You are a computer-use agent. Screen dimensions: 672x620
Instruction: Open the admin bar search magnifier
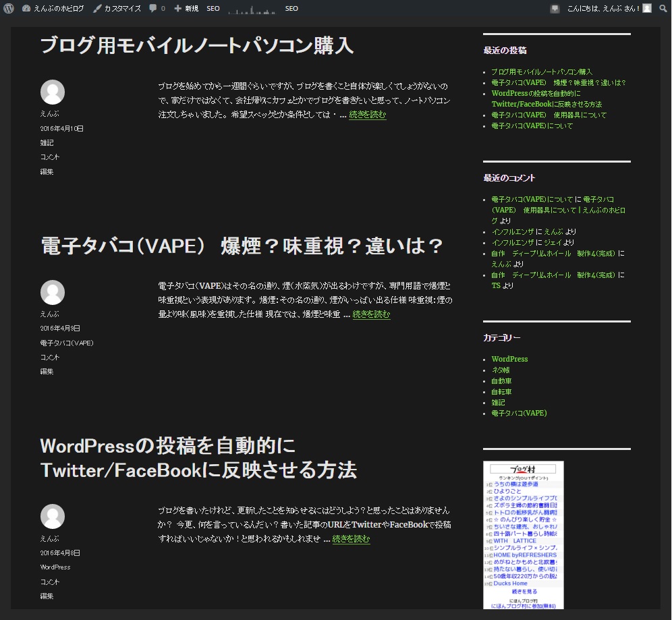[663, 8]
